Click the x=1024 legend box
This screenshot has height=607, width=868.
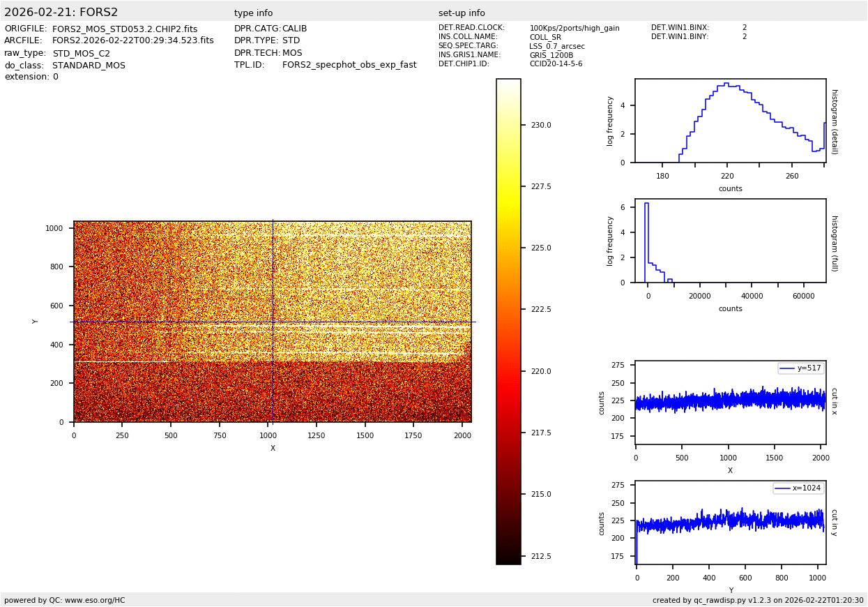pyautogui.click(x=798, y=488)
